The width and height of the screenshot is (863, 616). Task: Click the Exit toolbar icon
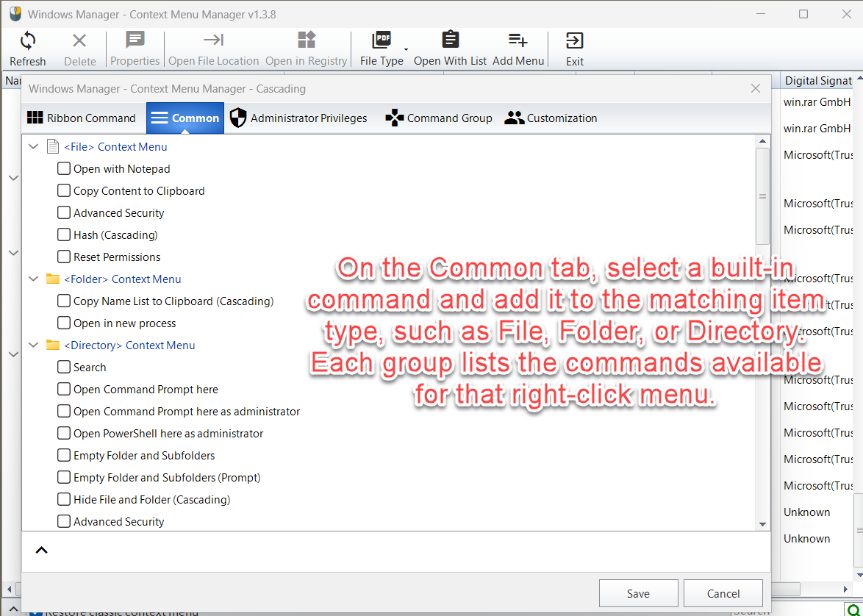(575, 40)
